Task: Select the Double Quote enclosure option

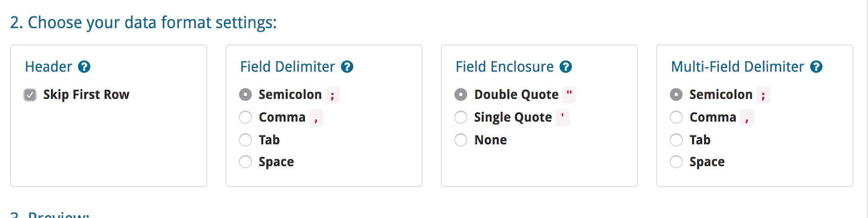Action: coord(461,94)
